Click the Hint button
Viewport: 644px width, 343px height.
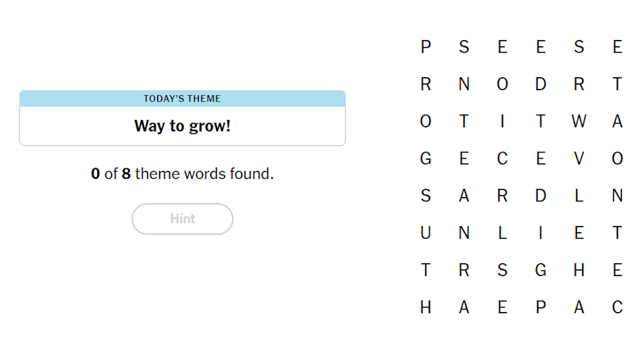click(182, 219)
